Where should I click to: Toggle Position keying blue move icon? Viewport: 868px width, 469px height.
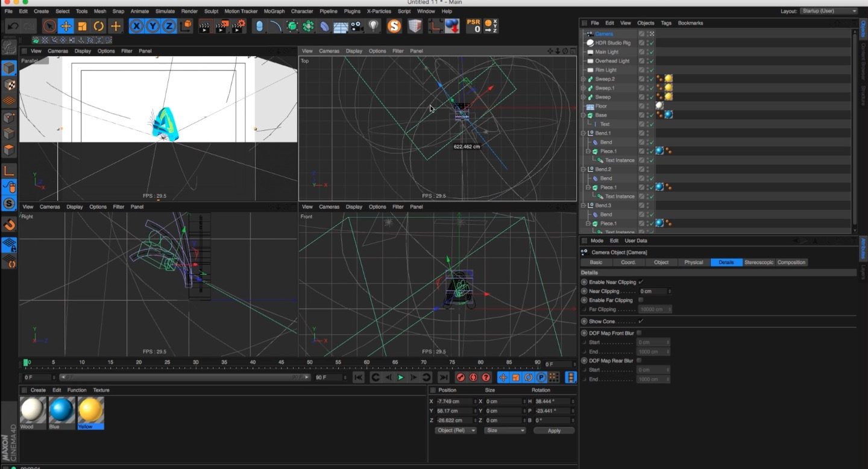[x=503, y=377]
